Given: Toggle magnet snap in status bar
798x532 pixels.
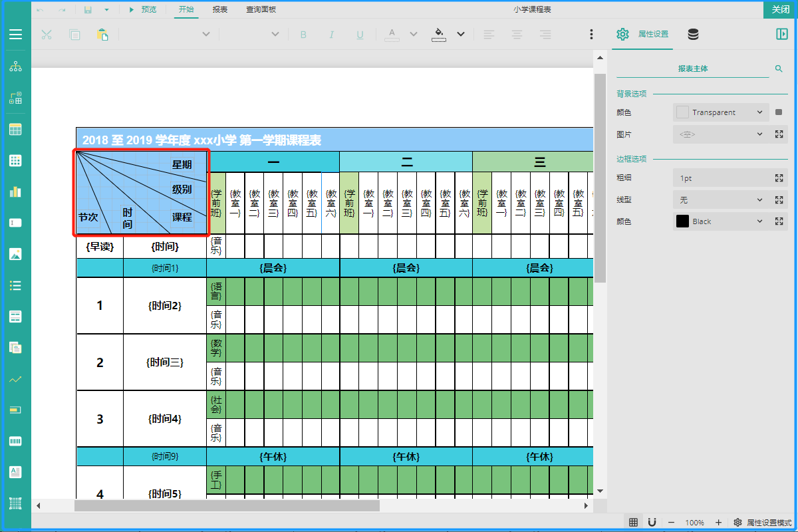Looking at the screenshot, I should tap(652, 523).
